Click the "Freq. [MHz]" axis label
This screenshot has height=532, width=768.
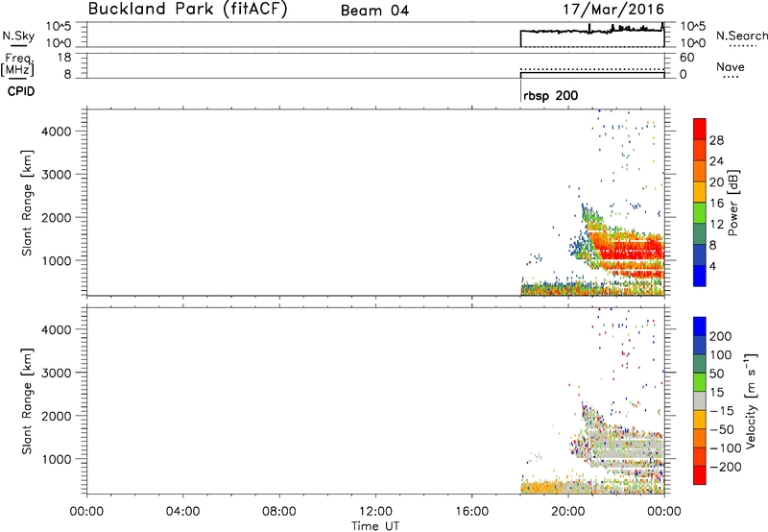point(17,64)
